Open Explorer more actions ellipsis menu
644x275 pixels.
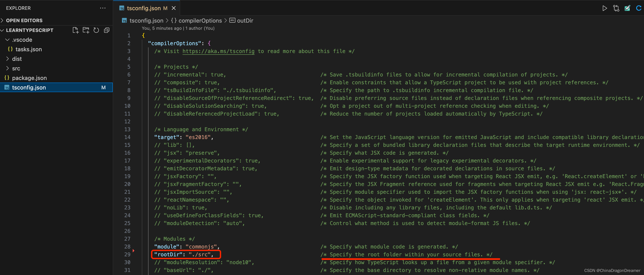pos(103,8)
